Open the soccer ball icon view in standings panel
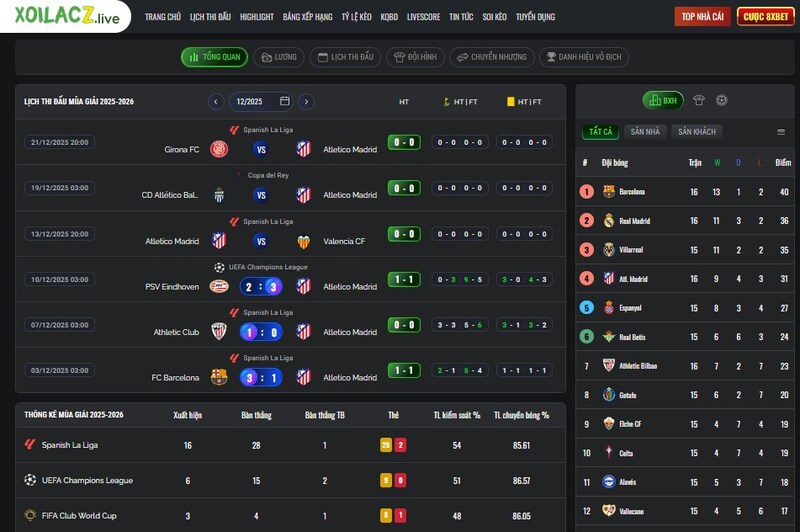 click(x=721, y=100)
